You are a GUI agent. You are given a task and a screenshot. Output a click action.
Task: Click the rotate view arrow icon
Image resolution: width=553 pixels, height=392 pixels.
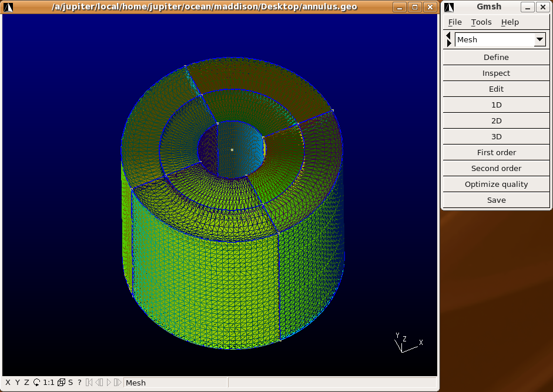click(x=36, y=383)
